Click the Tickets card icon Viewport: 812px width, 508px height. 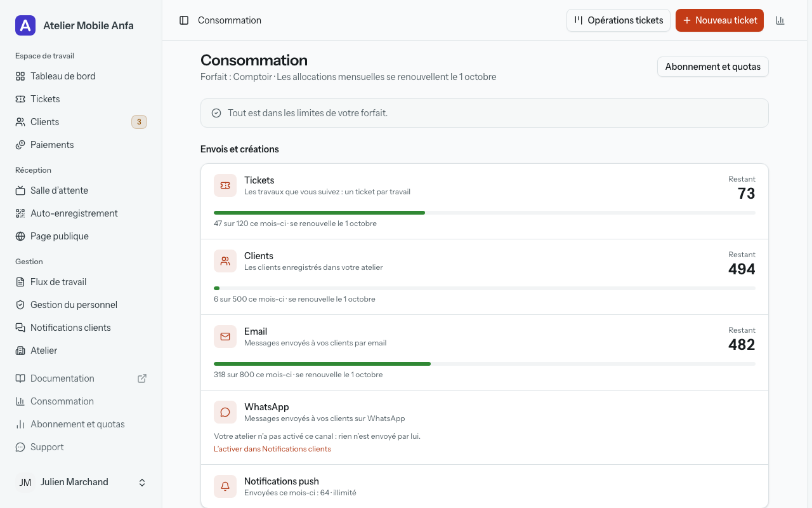pos(225,185)
